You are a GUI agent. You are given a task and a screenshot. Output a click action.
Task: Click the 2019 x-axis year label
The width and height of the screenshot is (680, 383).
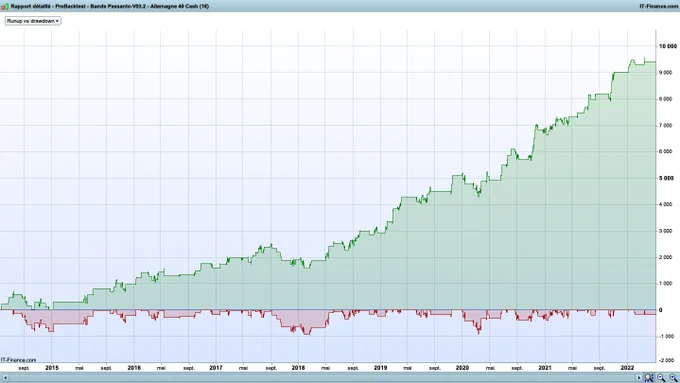[380, 368]
